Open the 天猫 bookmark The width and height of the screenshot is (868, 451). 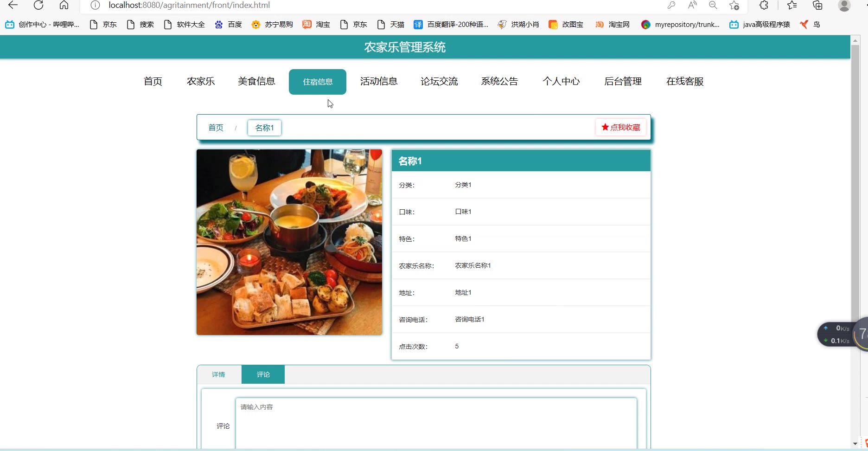(391, 25)
